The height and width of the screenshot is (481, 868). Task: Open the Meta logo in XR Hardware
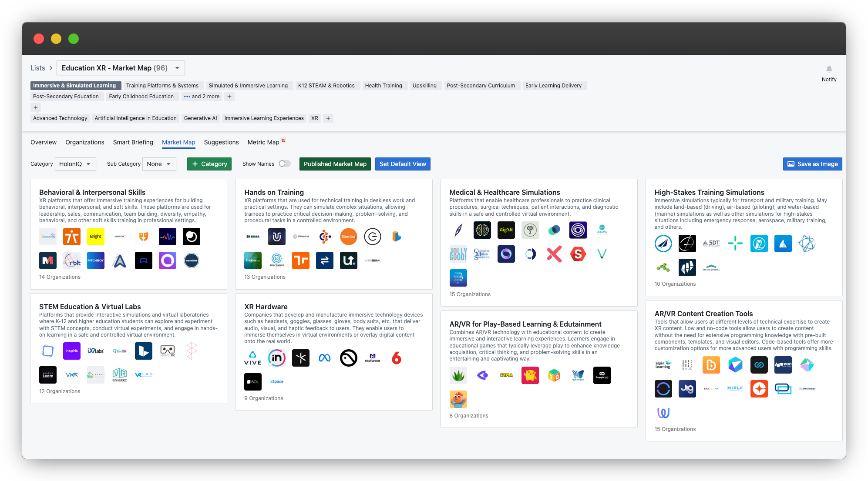[324, 358]
